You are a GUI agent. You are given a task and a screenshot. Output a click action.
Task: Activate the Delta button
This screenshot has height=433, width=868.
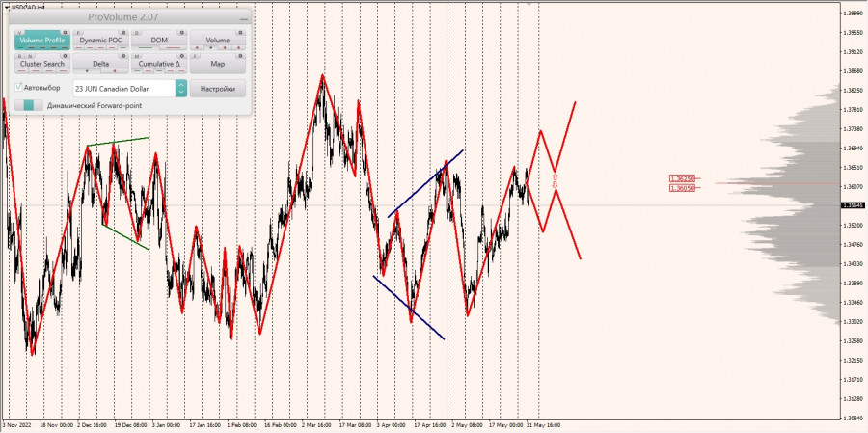[100, 63]
